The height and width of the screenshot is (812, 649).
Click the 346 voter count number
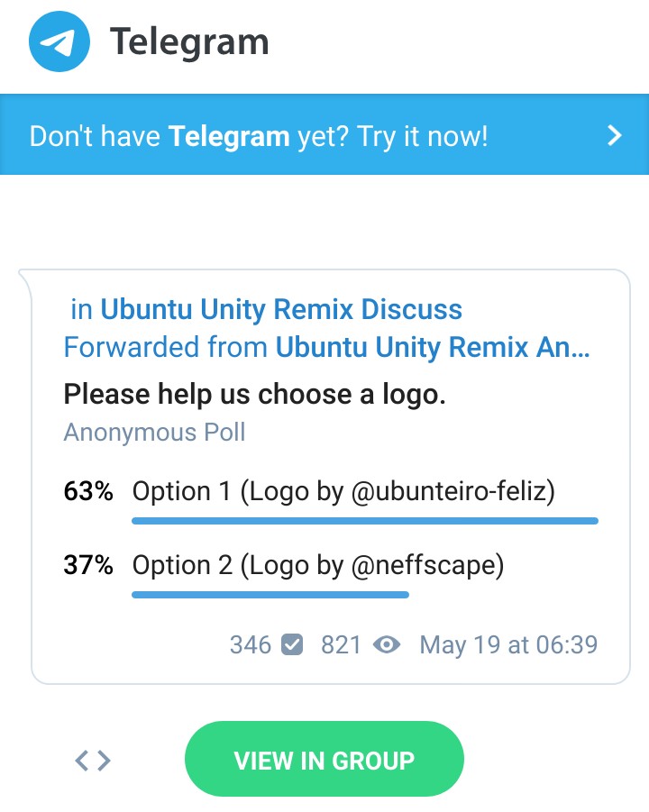pyautogui.click(x=251, y=644)
